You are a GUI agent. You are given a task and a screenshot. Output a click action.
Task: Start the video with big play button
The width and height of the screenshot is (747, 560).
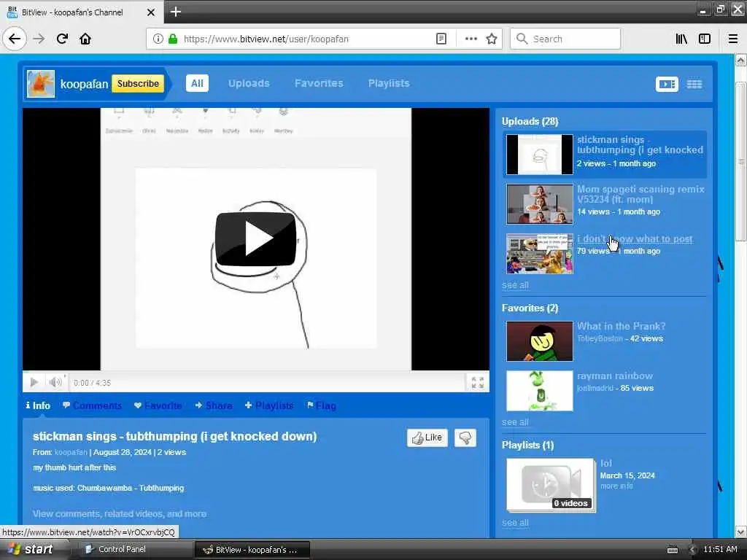click(256, 238)
